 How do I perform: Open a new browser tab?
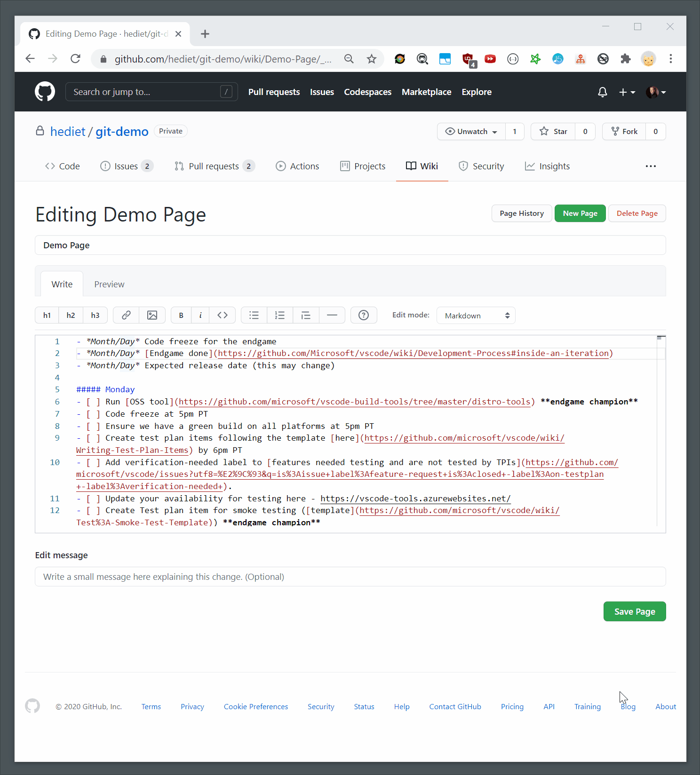pos(205,34)
